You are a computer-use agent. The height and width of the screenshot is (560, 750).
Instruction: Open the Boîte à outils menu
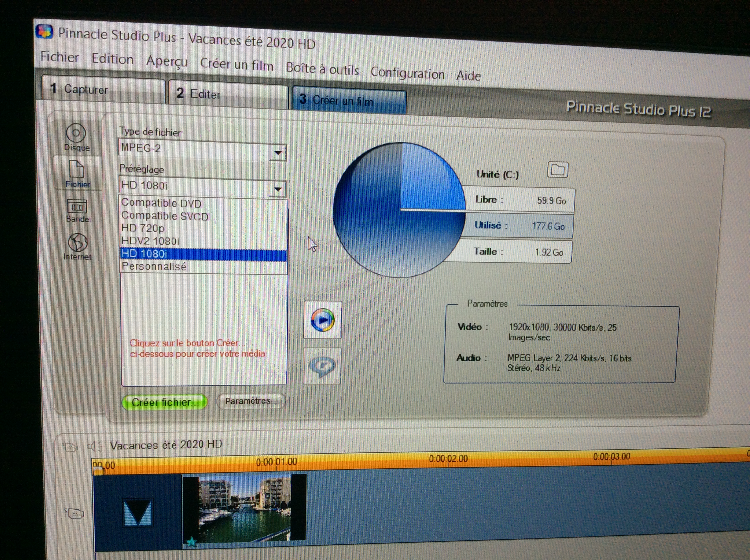point(322,69)
